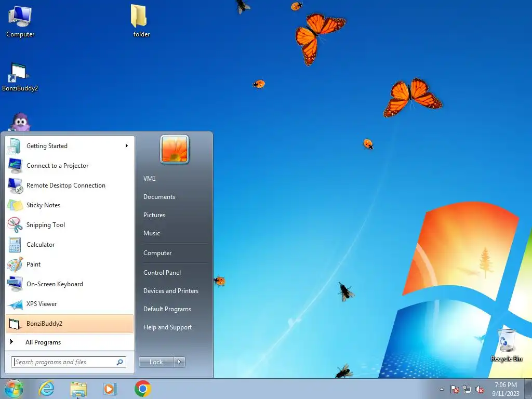Viewport: 532px width, 399px height.
Task: Expand the All Programs list
Action: [x=70, y=342]
